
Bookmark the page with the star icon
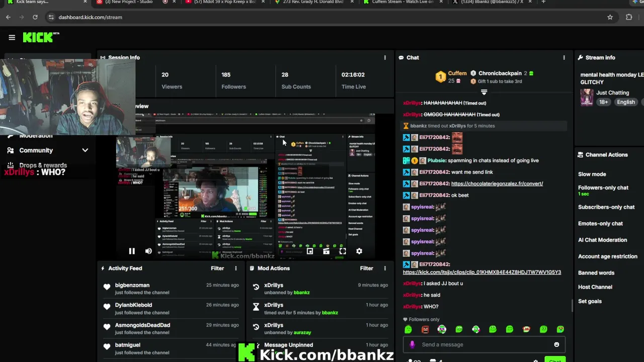coord(610,17)
